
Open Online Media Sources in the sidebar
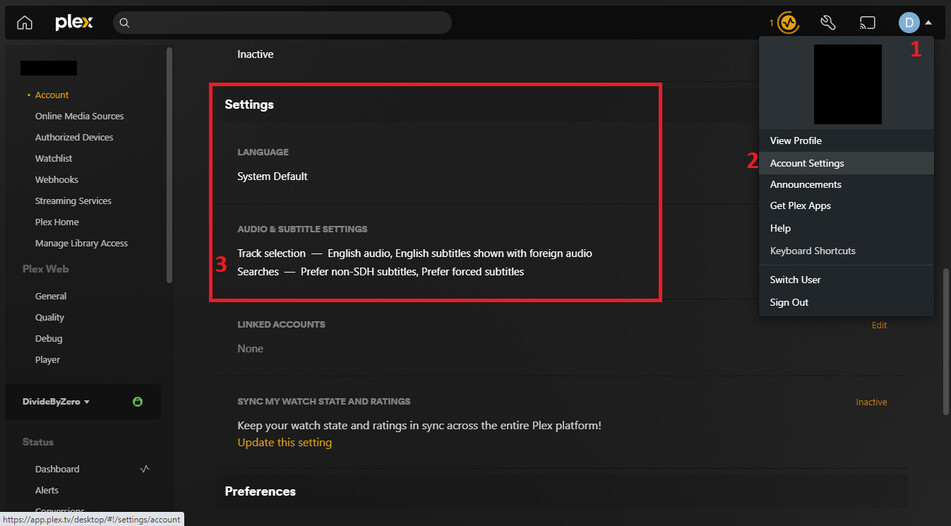[x=79, y=116]
